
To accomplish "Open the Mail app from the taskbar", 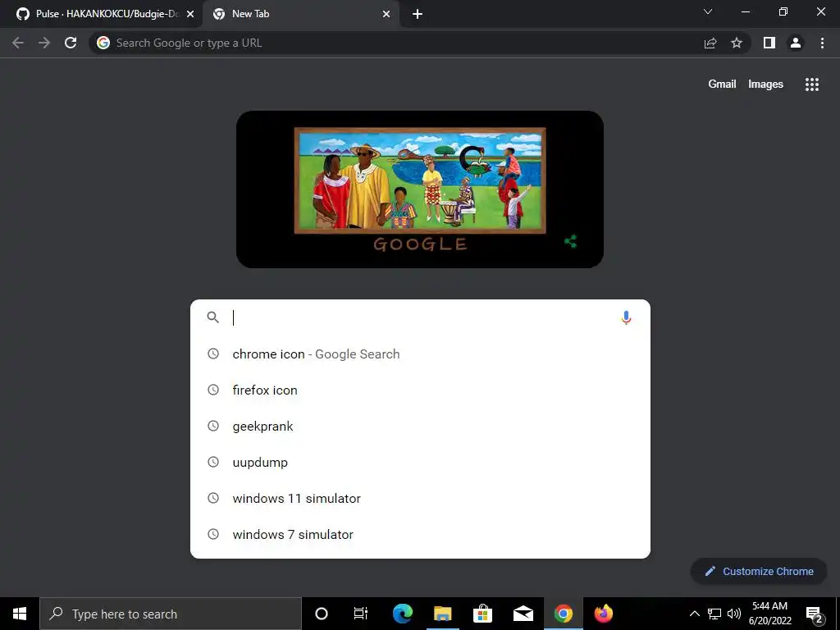I will coord(523,614).
